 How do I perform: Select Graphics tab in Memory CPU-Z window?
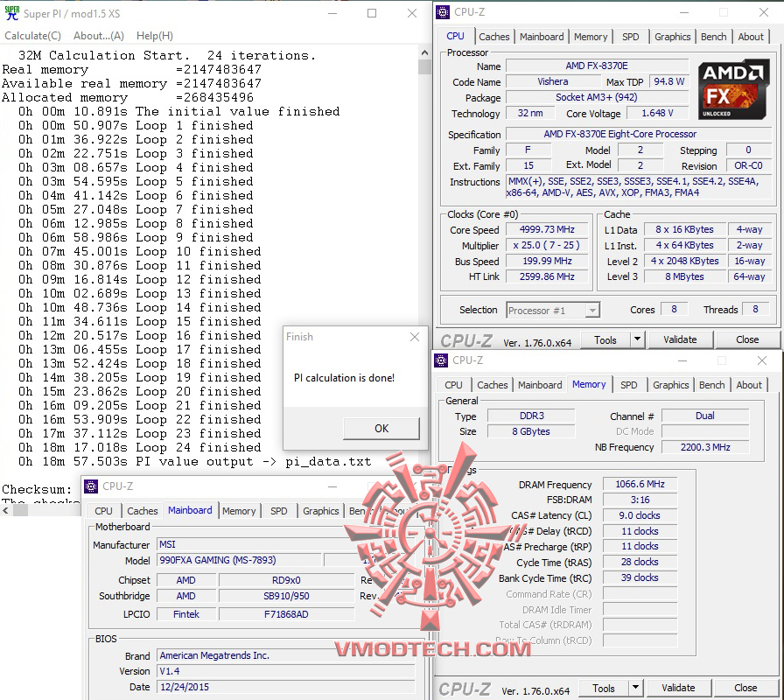[671, 385]
